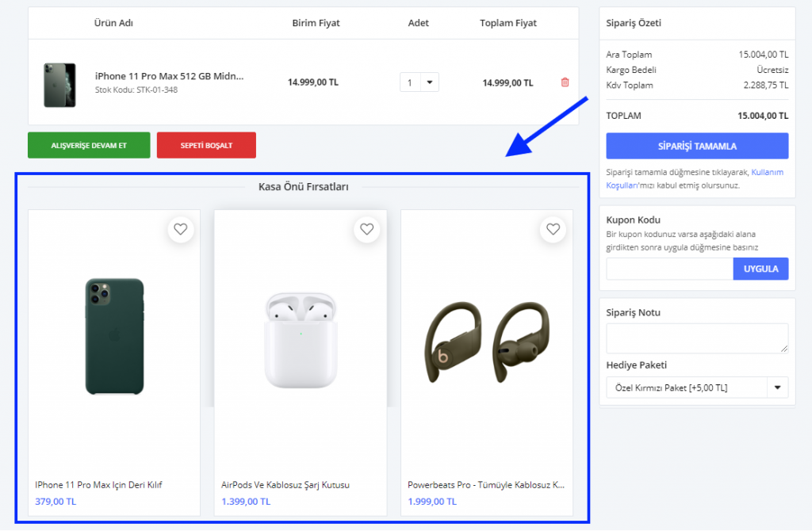Select the Kdv Toplam 2.288,75 TL value
Viewport: 812px width, 531px height.
[766, 86]
